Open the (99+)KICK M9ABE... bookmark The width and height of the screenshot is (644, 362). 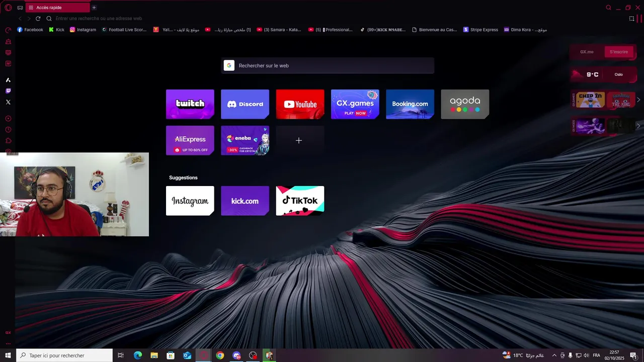click(382, 30)
